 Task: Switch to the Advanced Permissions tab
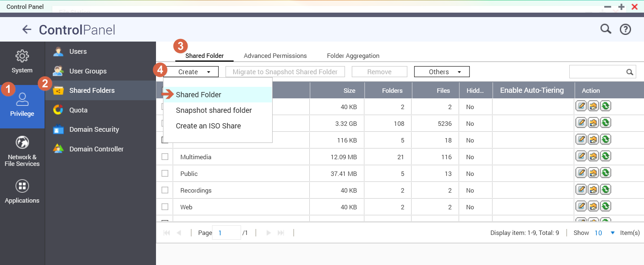click(x=275, y=56)
